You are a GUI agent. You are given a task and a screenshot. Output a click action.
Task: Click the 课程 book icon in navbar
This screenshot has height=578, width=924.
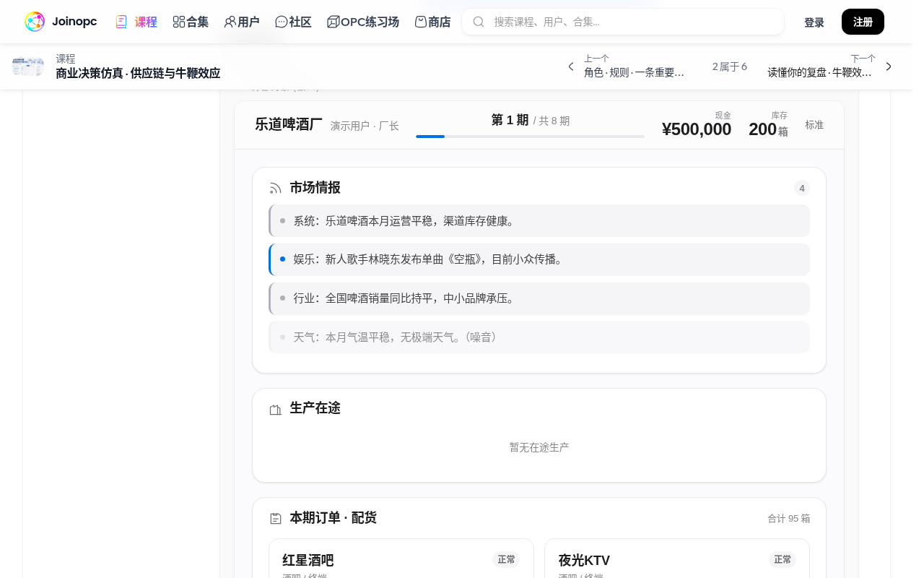tap(121, 22)
